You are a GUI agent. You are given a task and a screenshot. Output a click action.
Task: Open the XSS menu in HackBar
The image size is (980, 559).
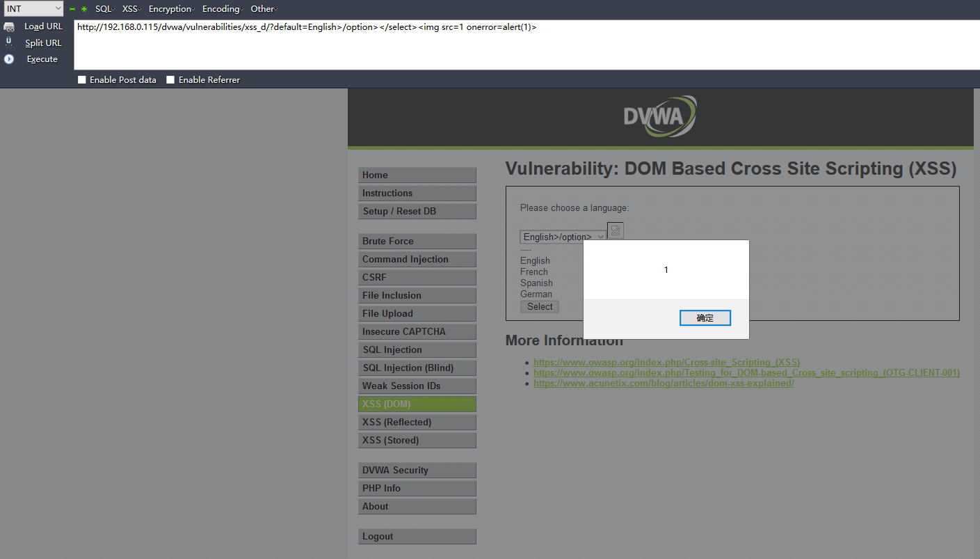click(130, 9)
